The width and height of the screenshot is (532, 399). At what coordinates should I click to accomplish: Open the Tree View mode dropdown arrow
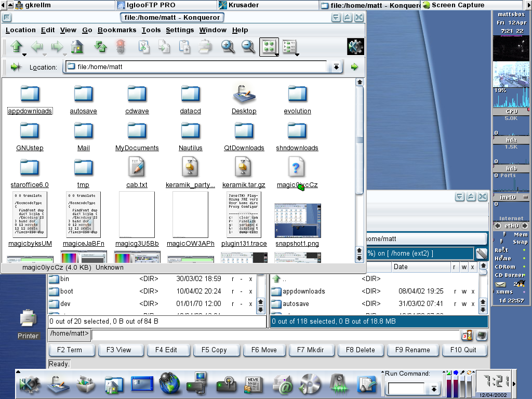297,55
